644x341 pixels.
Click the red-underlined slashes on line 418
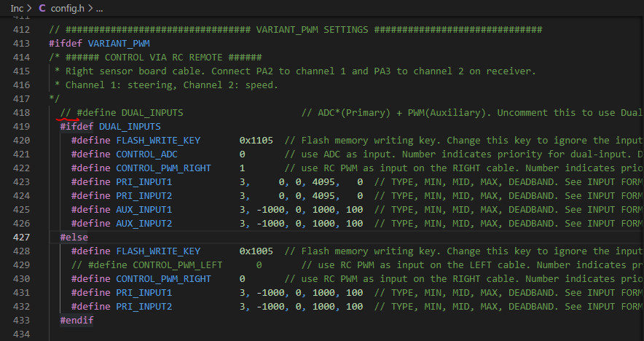click(66, 113)
